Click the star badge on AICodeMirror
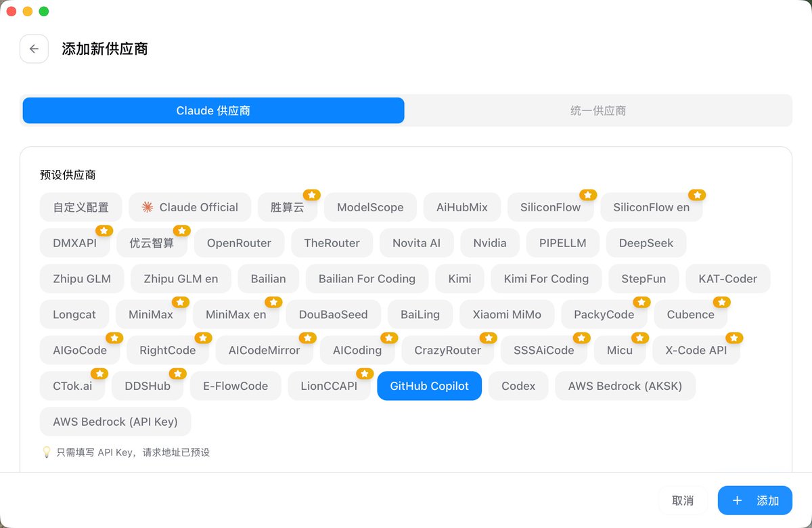This screenshot has height=528, width=812. click(307, 338)
